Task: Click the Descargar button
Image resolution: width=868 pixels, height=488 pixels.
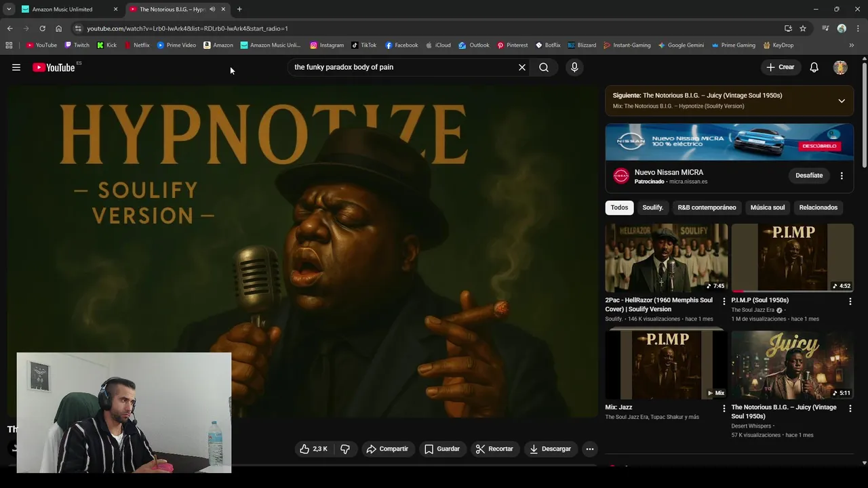Action: pyautogui.click(x=550, y=449)
